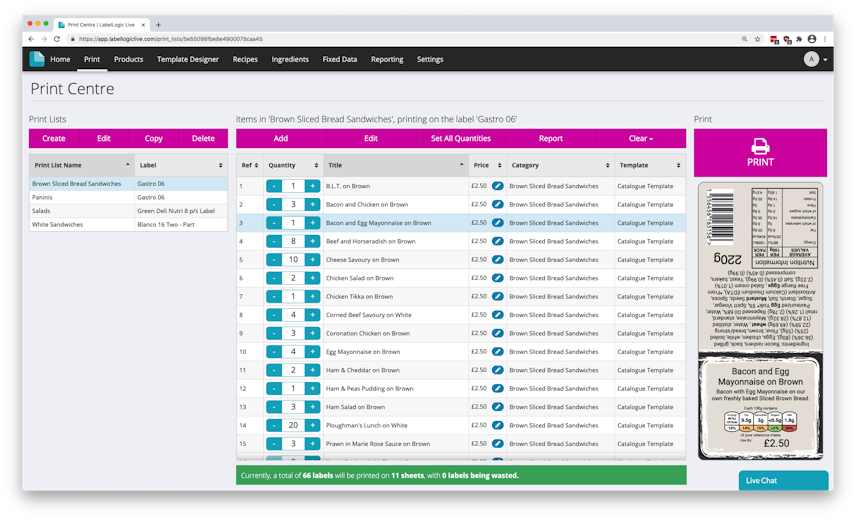Image resolution: width=856 pixels, height=520 pixels.
Task: Open the user account avatar dropdown
Action: 815,59
